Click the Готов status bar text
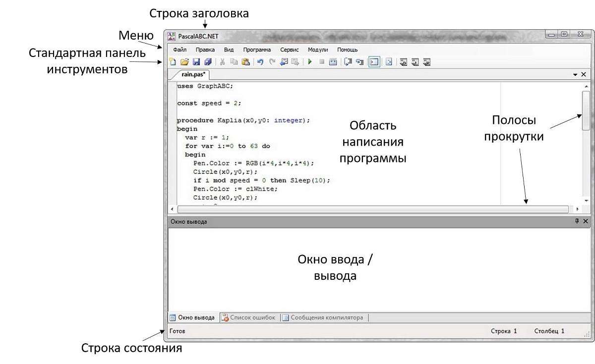595x364 pixels. (x=177, y=331)
